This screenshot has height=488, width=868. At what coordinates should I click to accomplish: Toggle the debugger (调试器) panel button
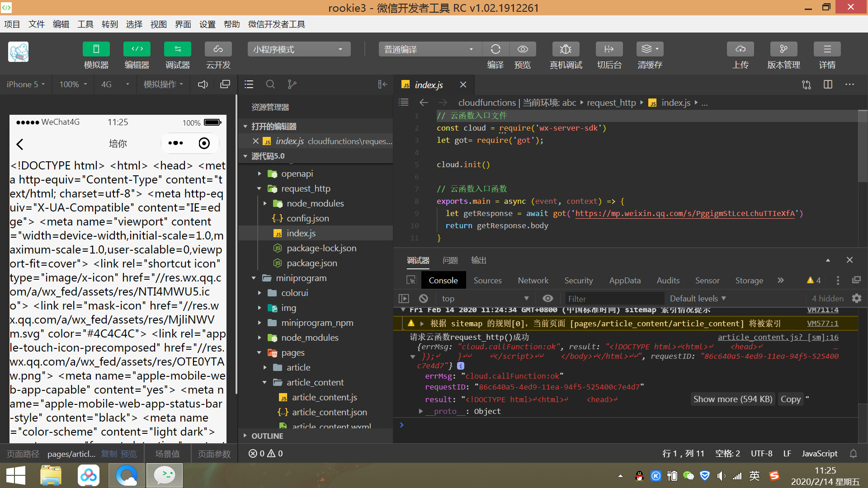coord(177,49)
